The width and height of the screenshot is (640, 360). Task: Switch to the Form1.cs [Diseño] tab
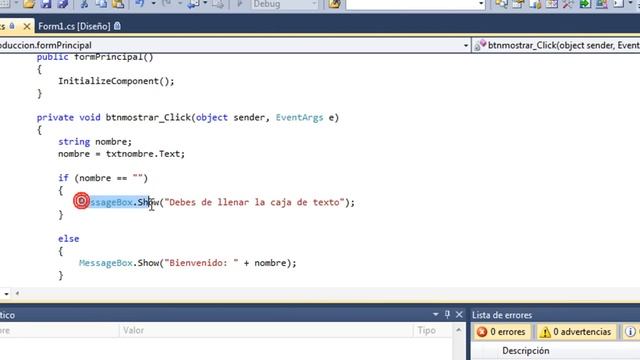pyautogui.click(x=74, y=27)
